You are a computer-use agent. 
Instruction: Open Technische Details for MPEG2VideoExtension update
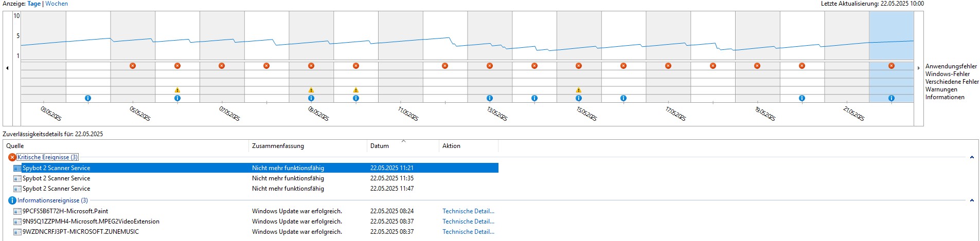pyautogui.click(x=468, y=221)
